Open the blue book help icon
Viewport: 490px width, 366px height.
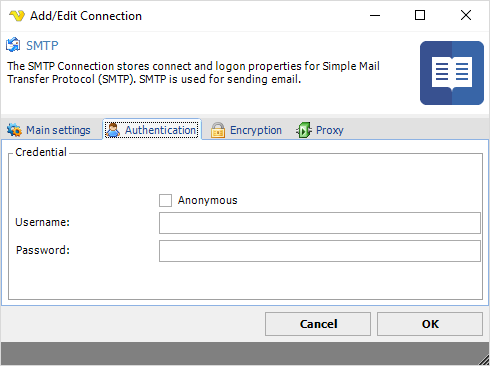coord(452,73)
